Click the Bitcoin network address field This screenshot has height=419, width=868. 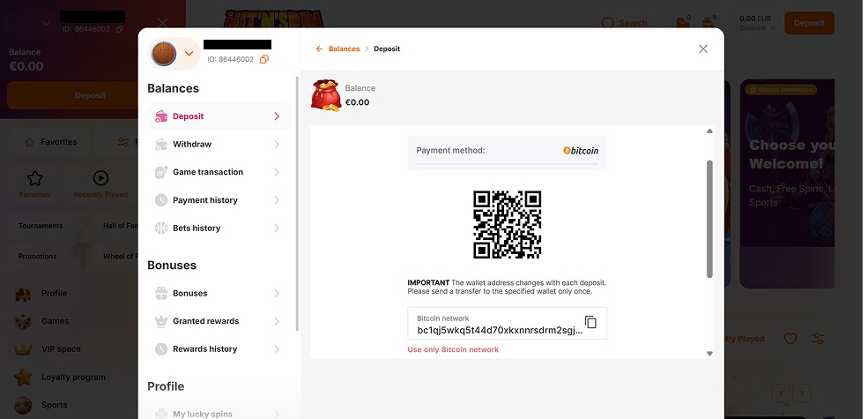[x=507, y=324]
